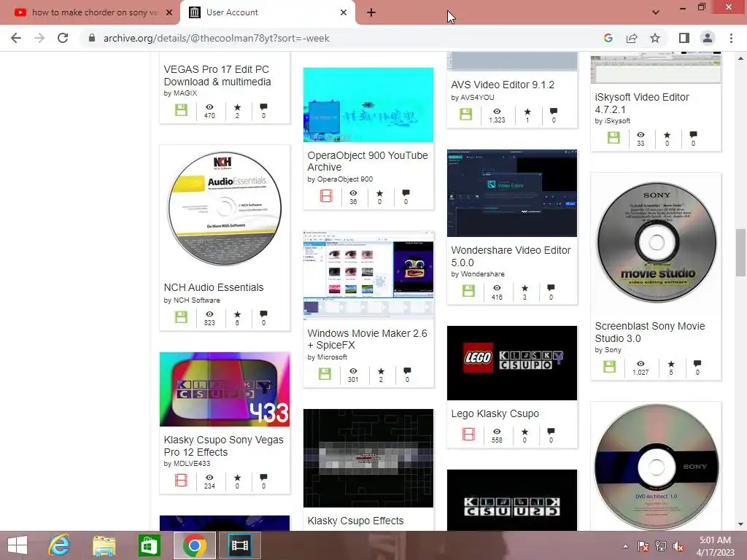Viewport: 747px width, 560px height.
Task: Open Wondershare Video Editor dark thumbnail
Action: pos(512,192)
